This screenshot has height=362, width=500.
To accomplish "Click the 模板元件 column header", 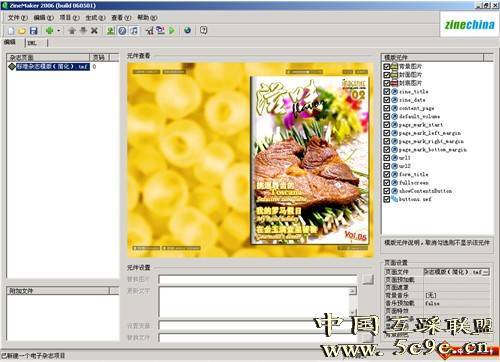I will point(432,57).
